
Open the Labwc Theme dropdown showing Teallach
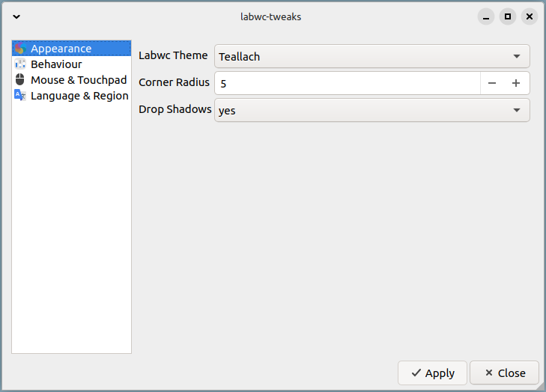pos(371,56)
